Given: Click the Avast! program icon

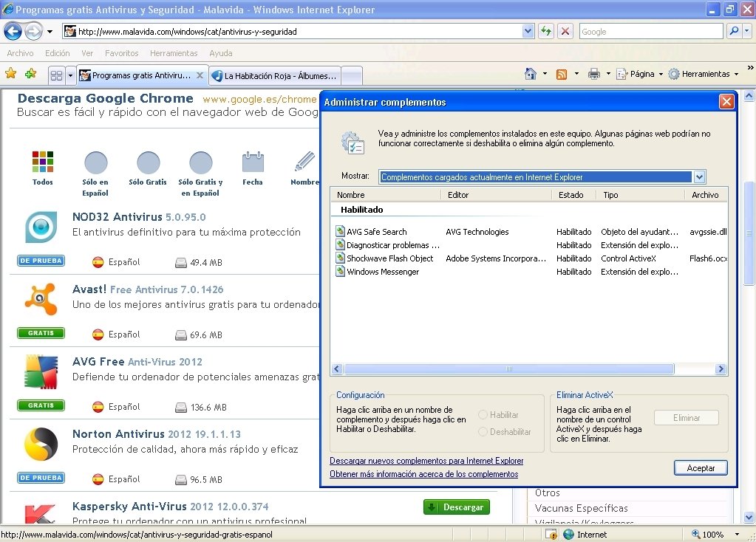Looking at the screenshot, I should pyautogui.click(x=41, y=299).
